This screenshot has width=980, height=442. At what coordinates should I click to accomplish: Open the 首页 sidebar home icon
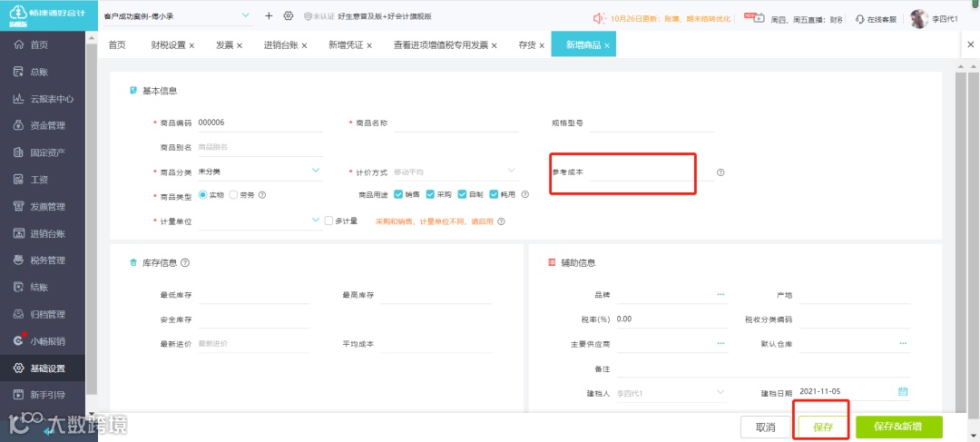(19, 45)
